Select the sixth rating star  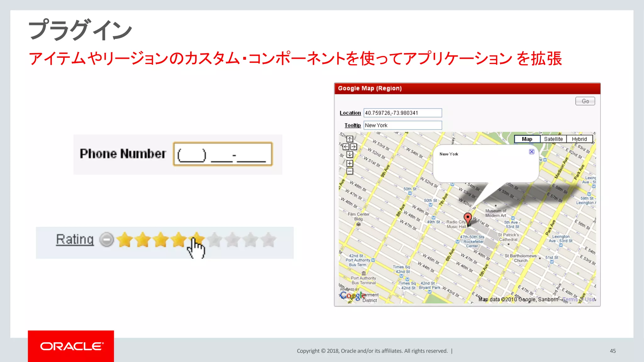pyautogui.click(x=215, y=240)
